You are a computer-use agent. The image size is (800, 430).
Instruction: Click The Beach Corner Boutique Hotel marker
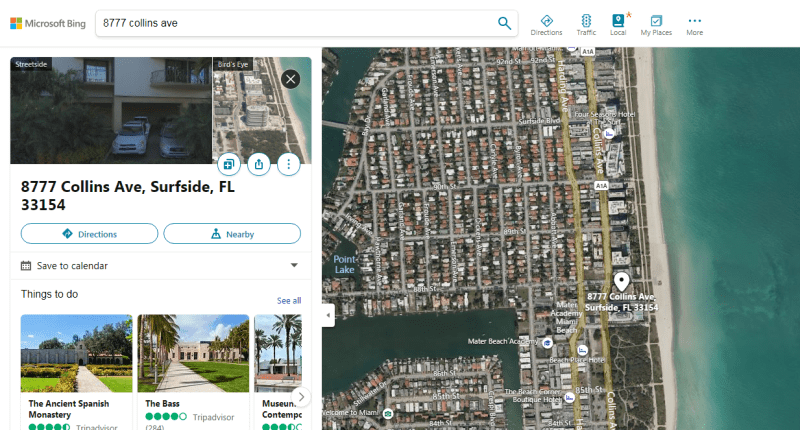click(570, 397)
